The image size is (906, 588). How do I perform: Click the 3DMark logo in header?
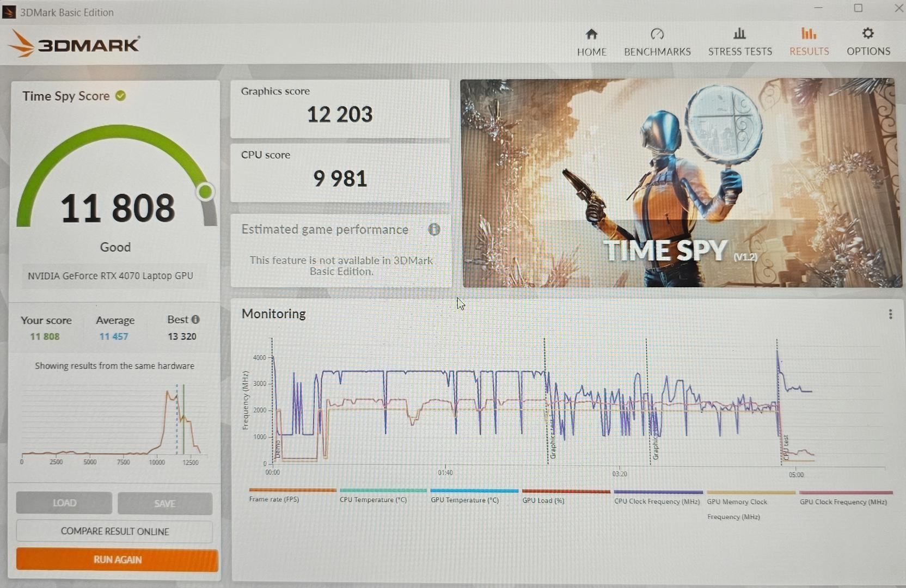pyautogui.click(x=75, y=44)
